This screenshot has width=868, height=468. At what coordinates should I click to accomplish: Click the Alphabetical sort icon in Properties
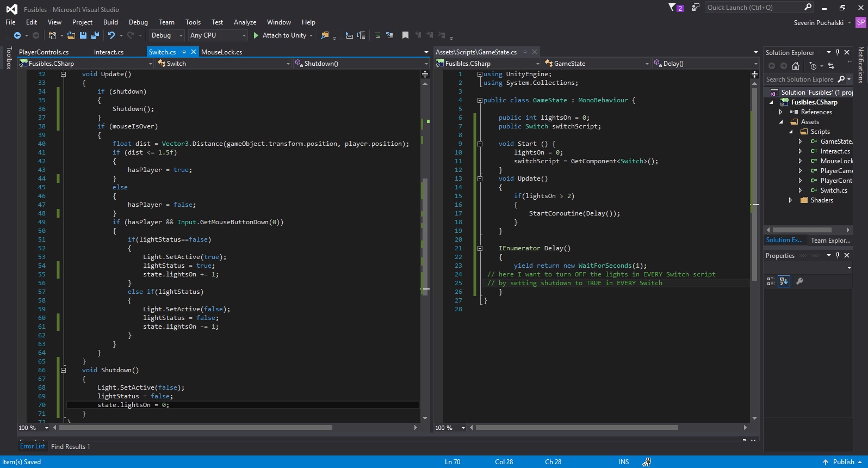pyautogui.click(x=784, y=281)
